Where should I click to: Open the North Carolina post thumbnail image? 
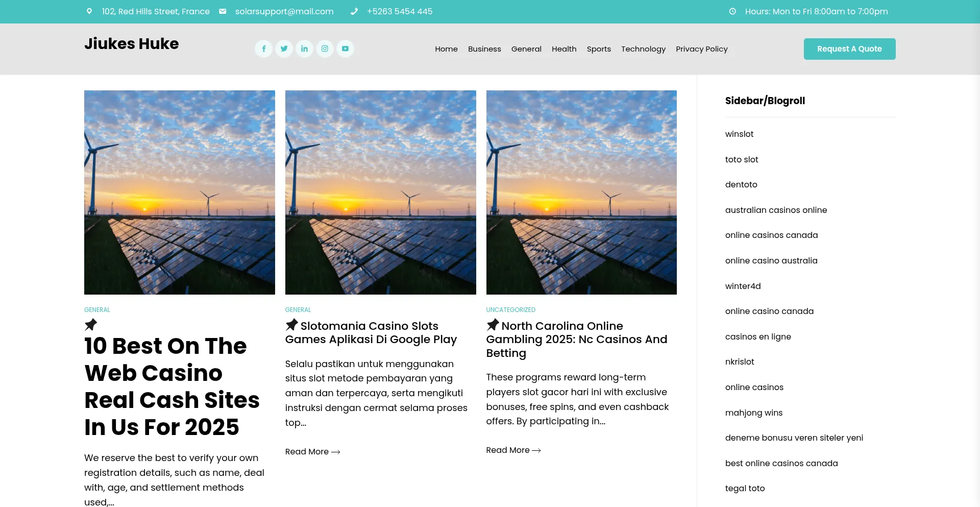(x=581, y=192)
